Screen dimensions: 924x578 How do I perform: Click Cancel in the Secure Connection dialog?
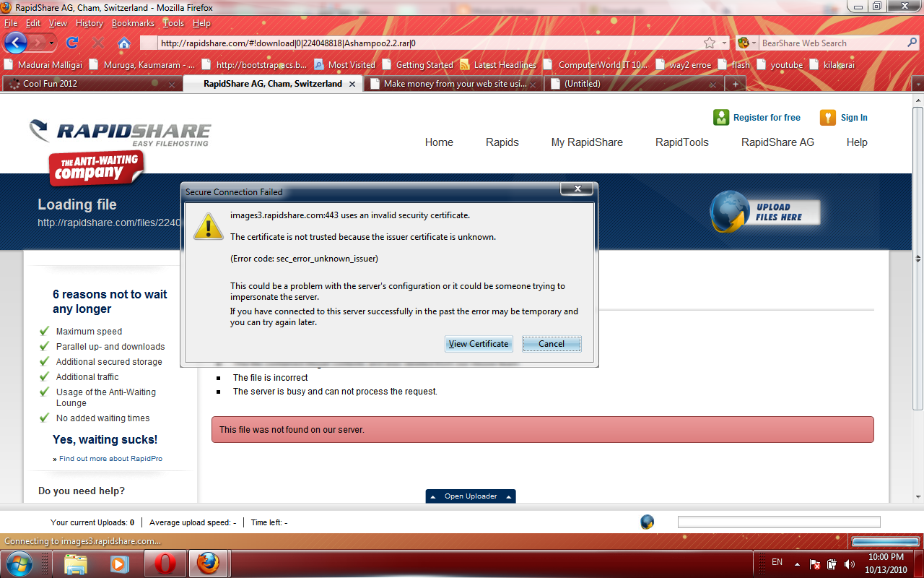pyautogui.click(x=552, y=344)
